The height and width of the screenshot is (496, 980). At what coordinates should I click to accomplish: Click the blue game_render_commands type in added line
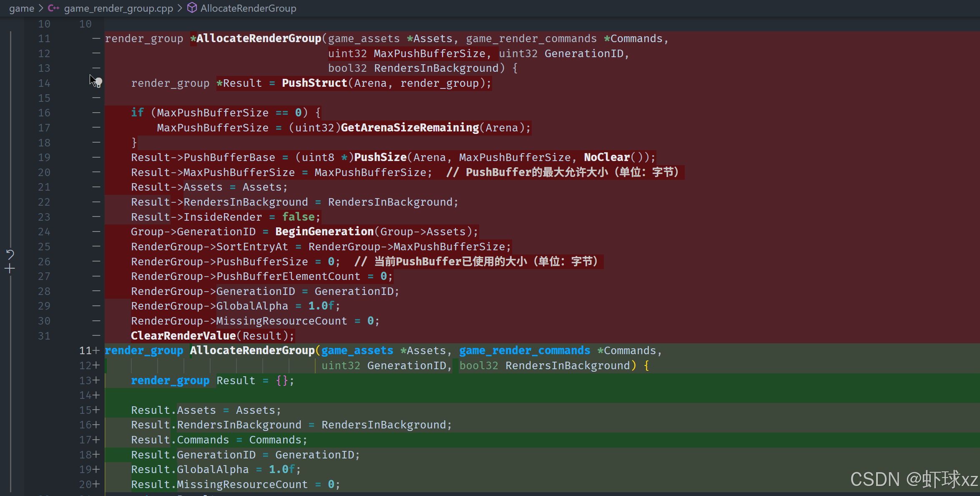pyautogui.click(x=524, y=350)
